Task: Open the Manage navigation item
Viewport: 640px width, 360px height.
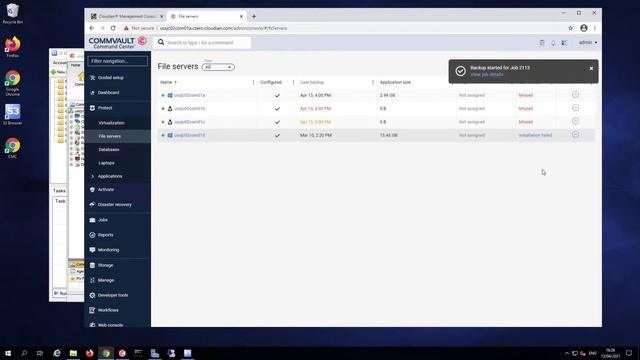Action: point(106,280)
